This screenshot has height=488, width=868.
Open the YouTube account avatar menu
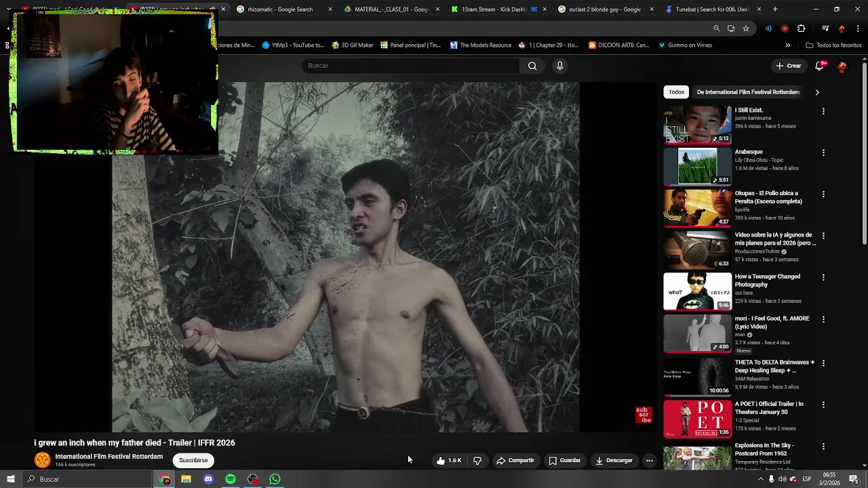[842, 66]
